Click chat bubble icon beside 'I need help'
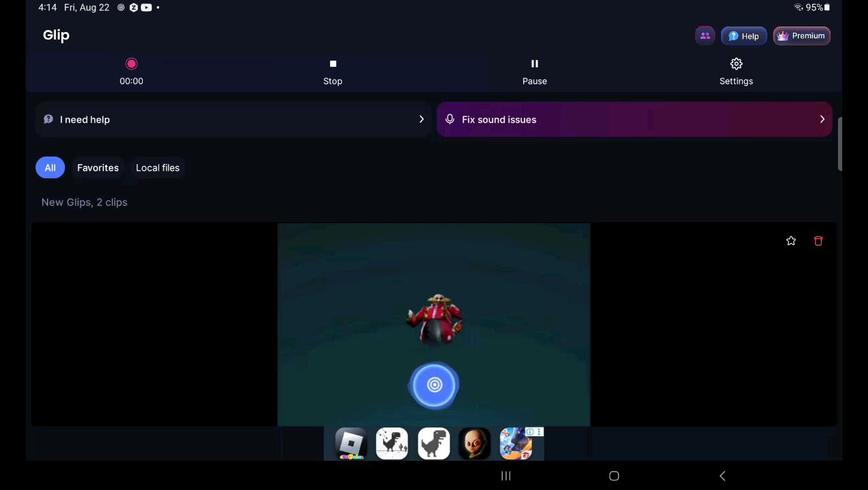The image size is (868, 490). pyautogui.click(x=48, y=119)
